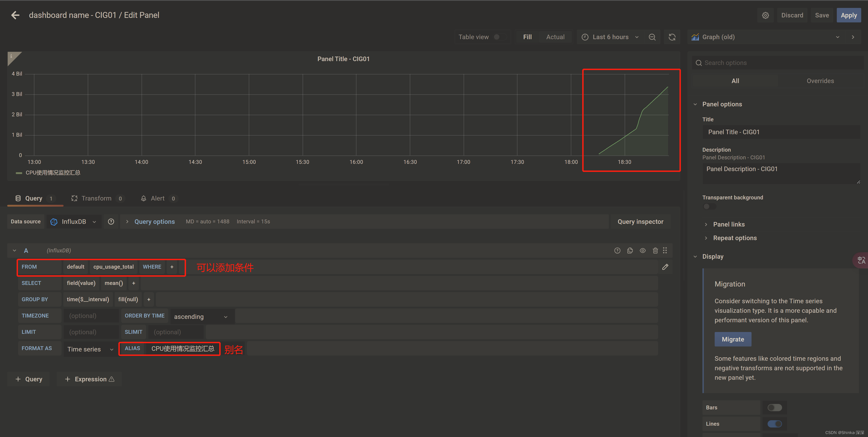Image resolution: width=868 pixels, height=437 pixels.
Task: Show help for query A
Action: point(617,251)
